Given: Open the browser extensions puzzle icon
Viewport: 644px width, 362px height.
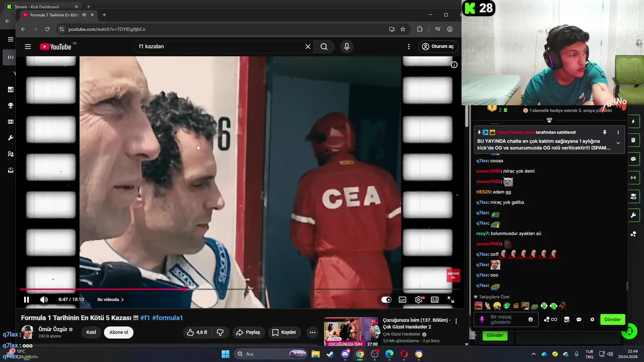Looking at the screenshot, I should pyautogui.click(x=420, y=29).
